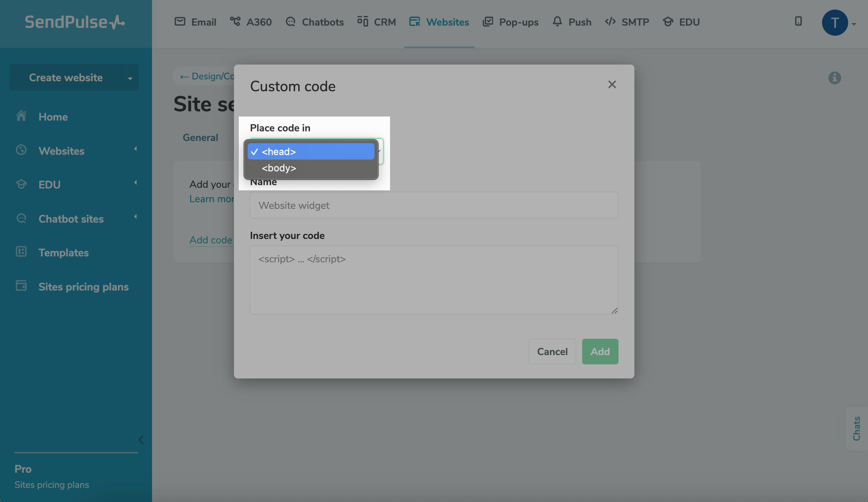Open the mobile device icon in header
This screenshot has height=502, width=868.
(798, 22)
